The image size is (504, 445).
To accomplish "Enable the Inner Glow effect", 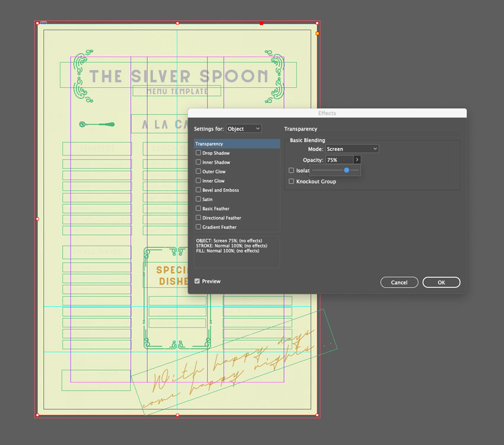I will click(x=199, y=181).
